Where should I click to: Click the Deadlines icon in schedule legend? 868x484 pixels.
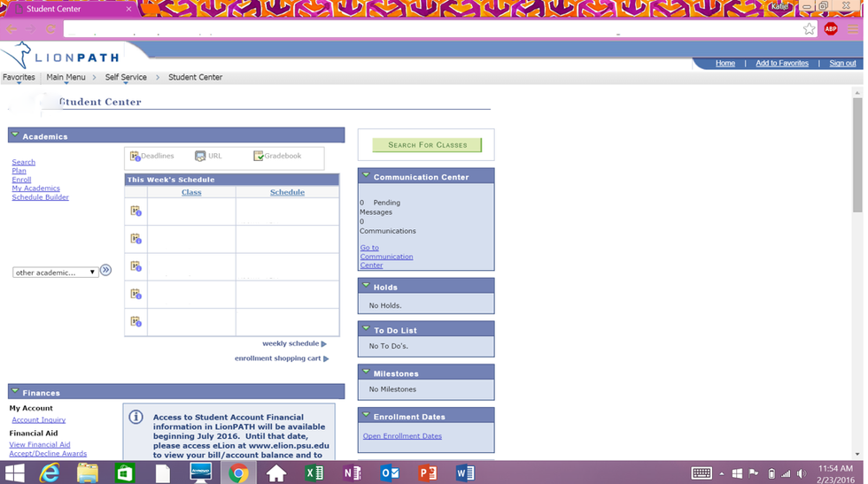coord(136,157)
